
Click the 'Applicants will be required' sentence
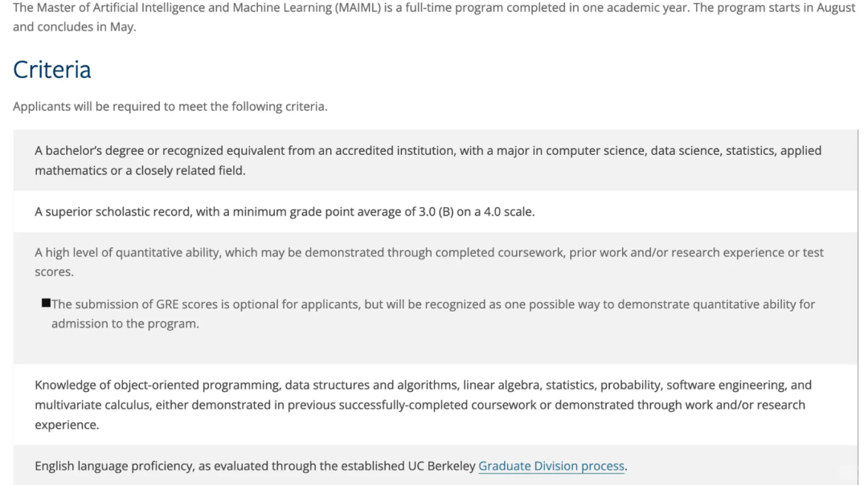[x=170, y=106]
